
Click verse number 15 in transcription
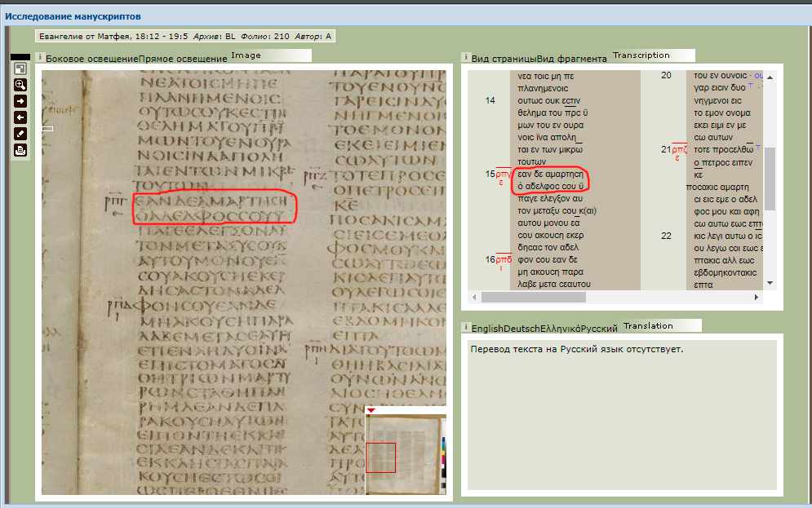point(490,174)
